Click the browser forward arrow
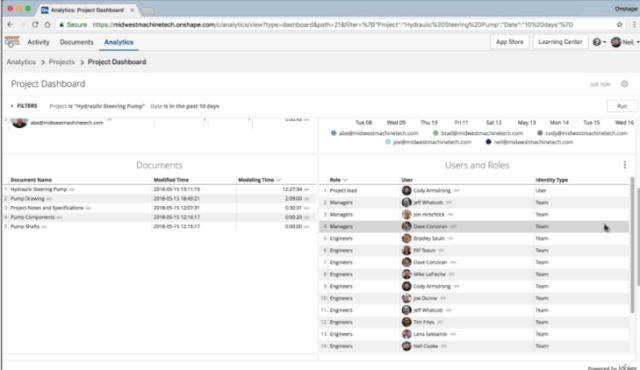 [22, 24]
